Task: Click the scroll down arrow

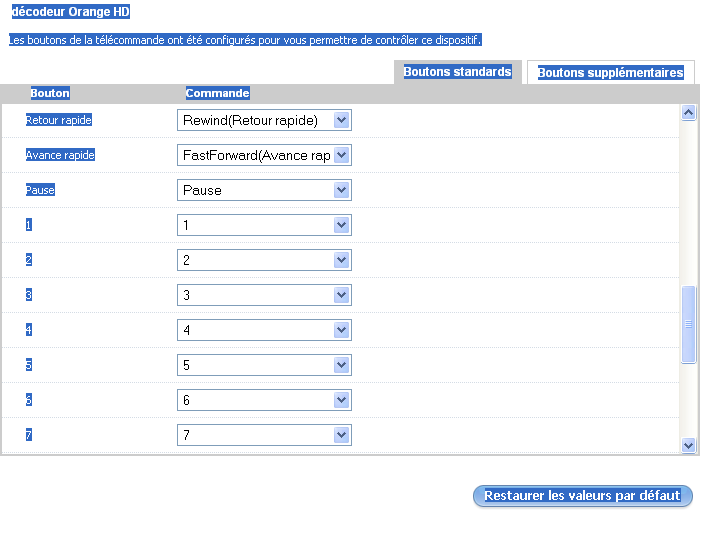Action: coord(688,445)
